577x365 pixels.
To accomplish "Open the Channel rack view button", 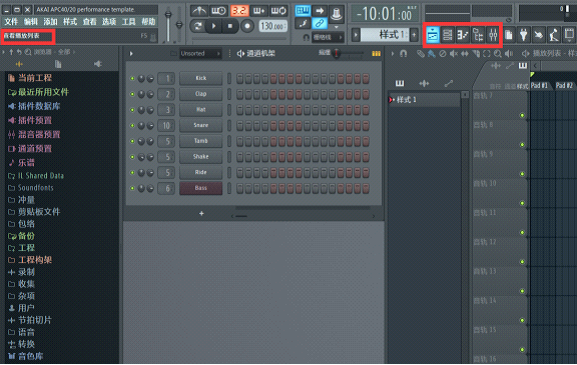I will (x=447, y=35).
